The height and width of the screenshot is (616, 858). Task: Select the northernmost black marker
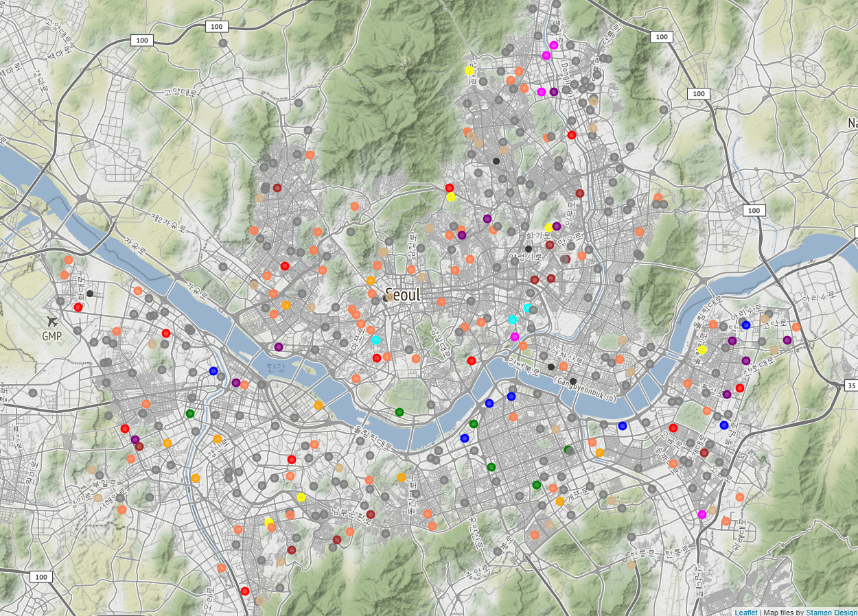tap(496, 161)
